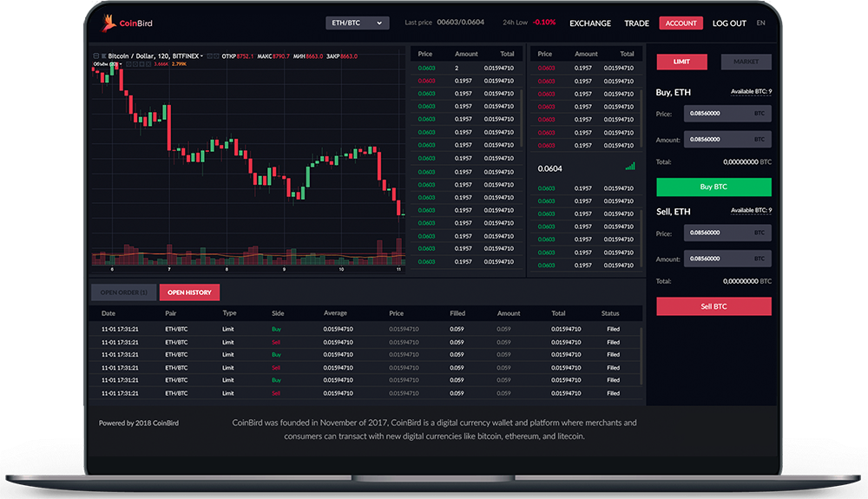Image resolution: width=868 pixels, height=499 pixels.
Task: Switch order type to LIMIT
Action: (x=681, y=62)
